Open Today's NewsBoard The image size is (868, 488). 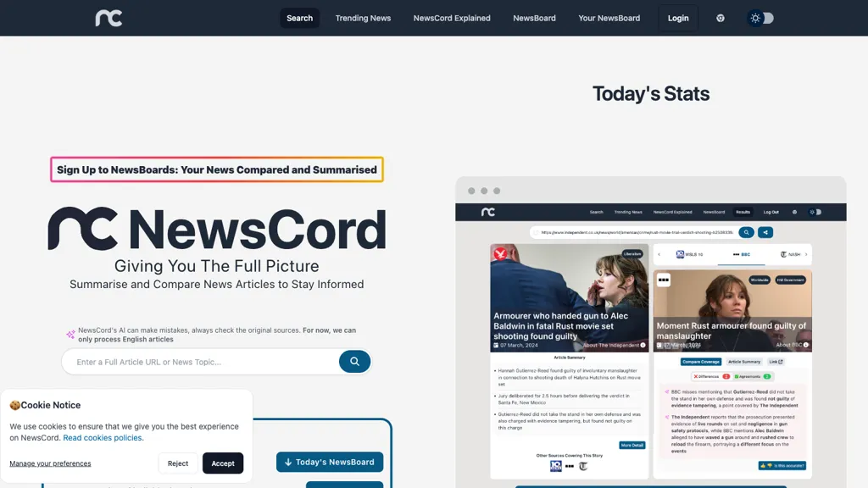330,462
